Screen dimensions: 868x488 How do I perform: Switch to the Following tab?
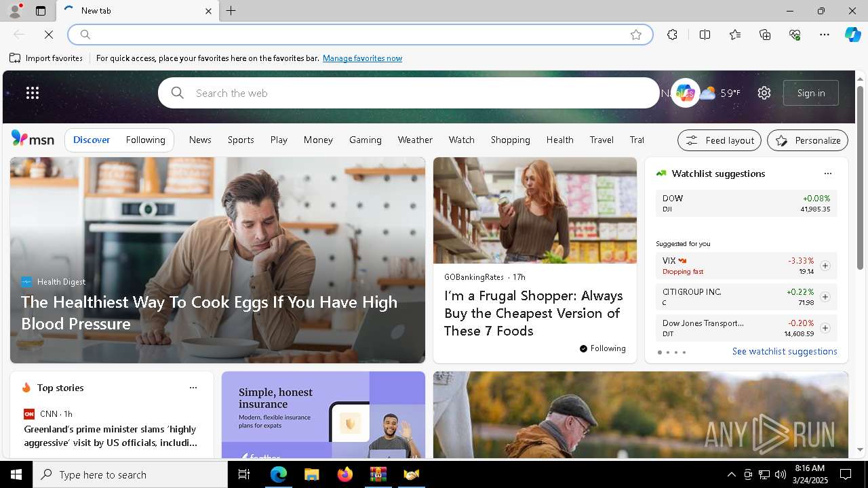[145, 140]
